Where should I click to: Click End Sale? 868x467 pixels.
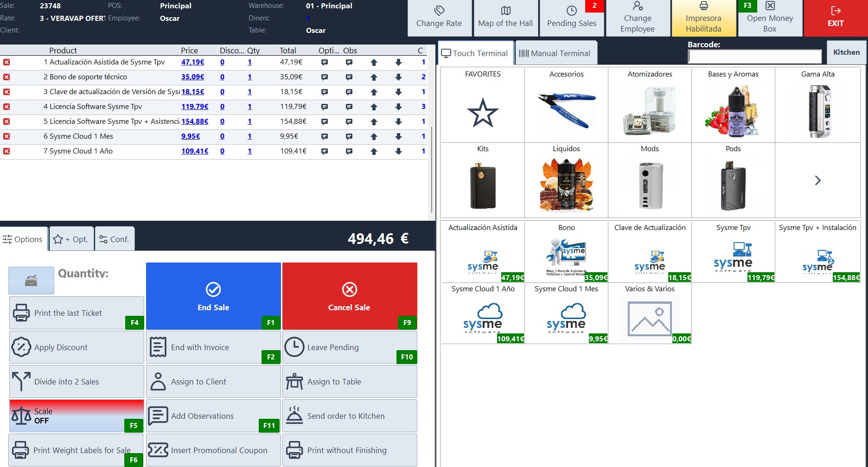(x=213, y=296)
